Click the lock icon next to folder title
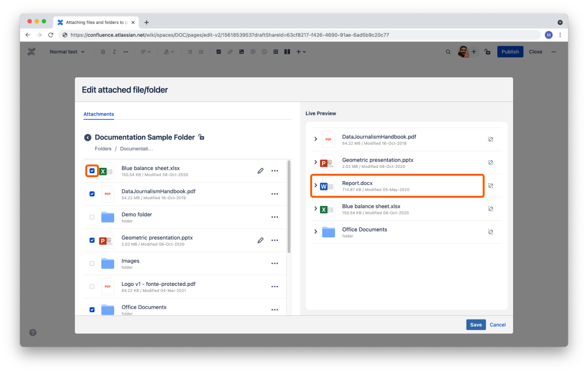Viewport: 588px width, 373px height. click(201, 138)
